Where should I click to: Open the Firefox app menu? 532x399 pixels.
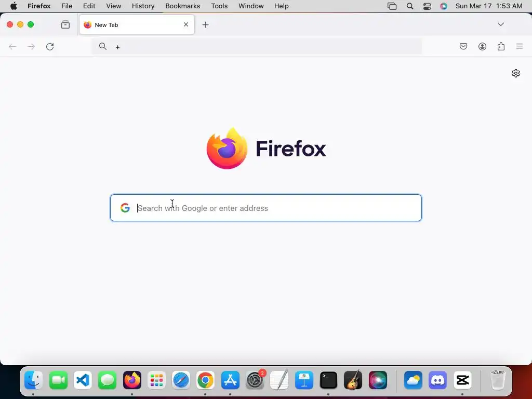click(x=39, y=6)
